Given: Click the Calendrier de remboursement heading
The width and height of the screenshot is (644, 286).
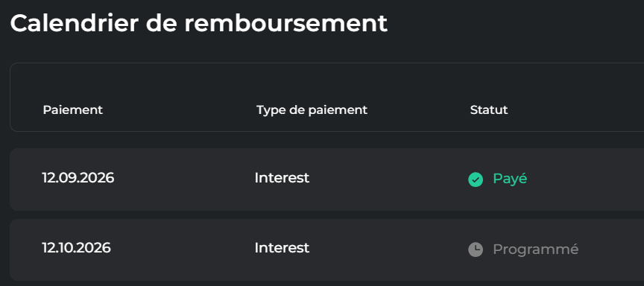Looking at the screenshot, I should (199, 24).
